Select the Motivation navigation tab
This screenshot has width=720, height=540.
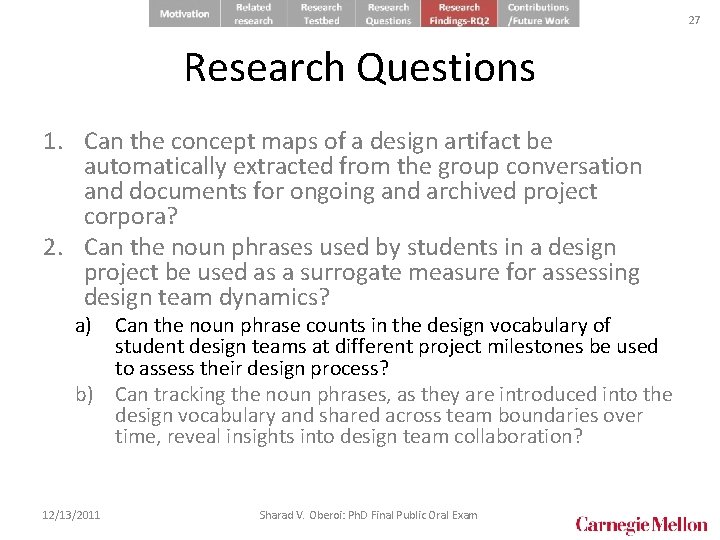185,13
